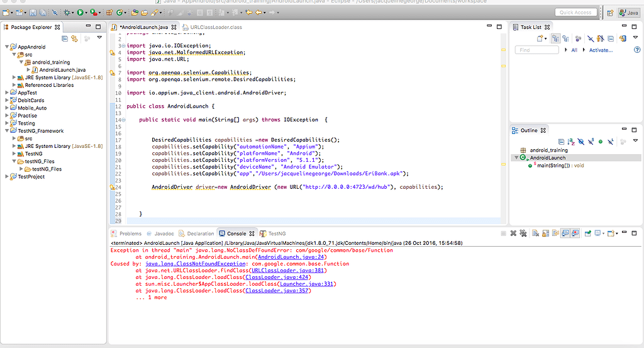This screenshot has height=348, width=644.
Task: Collapse AndroidLaunch class in Outline
Action: click(x=516, y=158)
